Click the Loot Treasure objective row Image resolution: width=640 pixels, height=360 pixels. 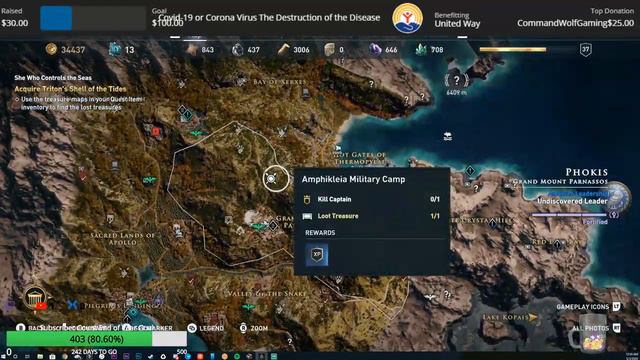tap(371, 216)
